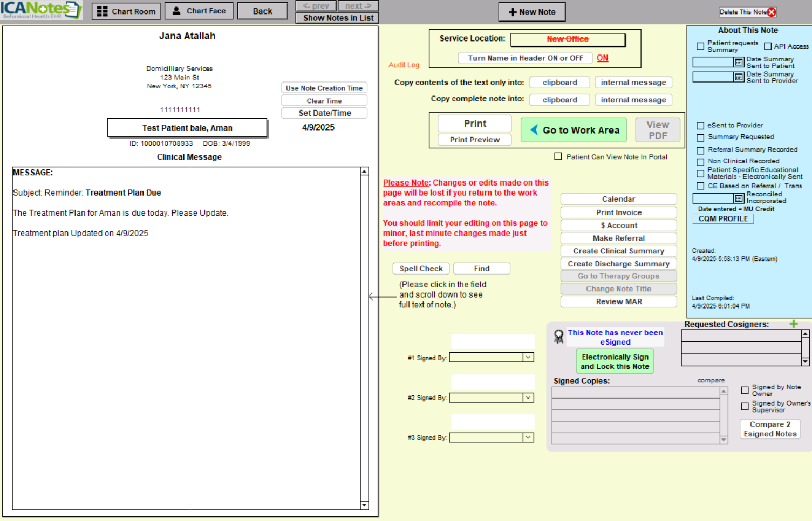Click Electronically Sign and Lock this Note
The width and height of the screenshot is (812, 521).
615,361
